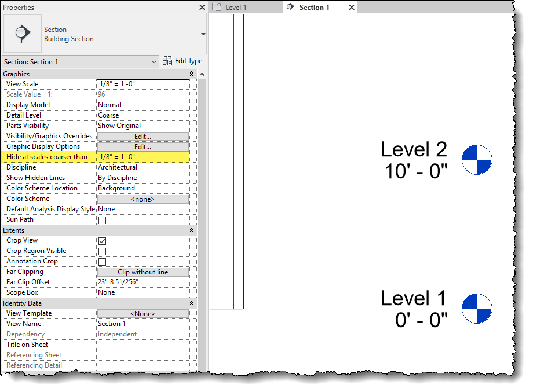Click the floor plan icon on Level 1 tab

click(216, 7)
